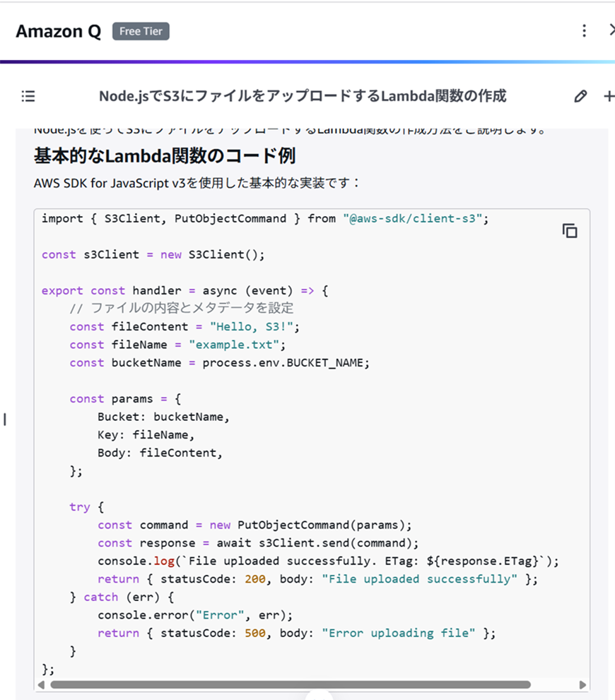Image resolution: width=615 pixels, height=700 pixels.
Task: Rename the chat using the pencil icon
Action: [x=581, y=95]
